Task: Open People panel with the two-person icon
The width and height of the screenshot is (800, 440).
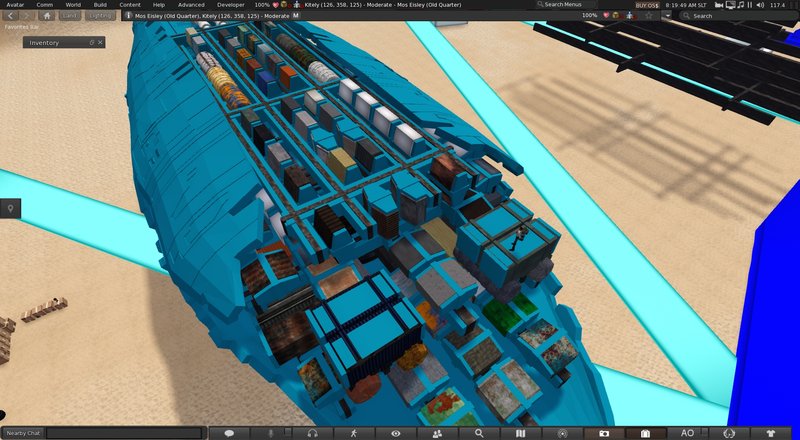Action: pos(437,433)
